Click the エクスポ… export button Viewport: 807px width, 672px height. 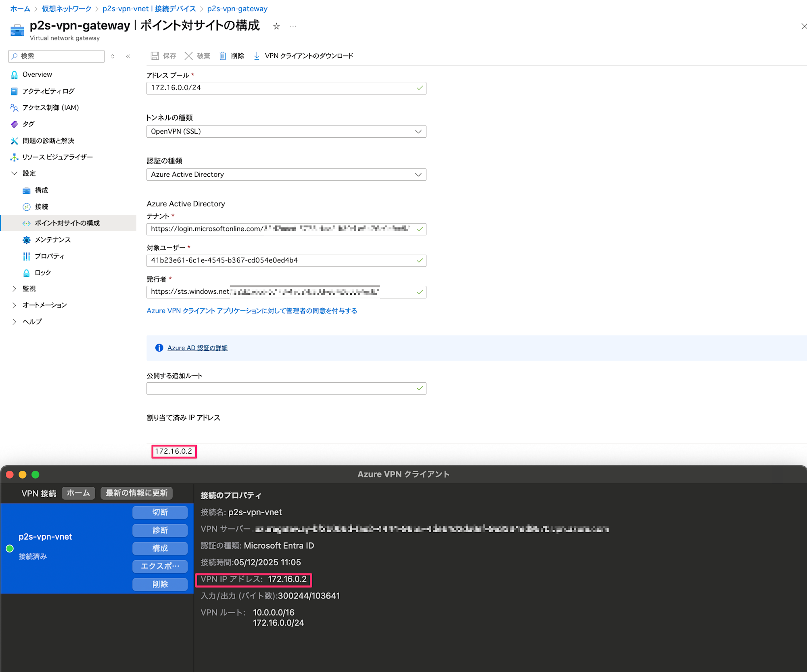click(x=160, y=566)
